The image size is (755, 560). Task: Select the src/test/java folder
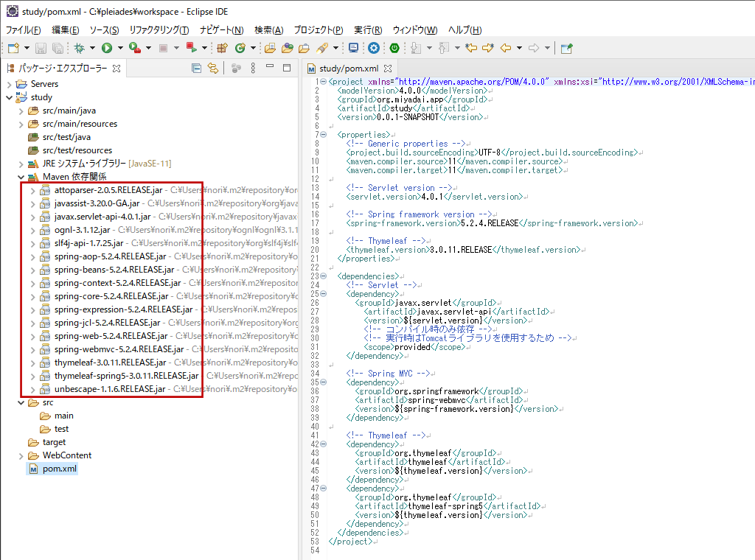[x=66, y=137]
